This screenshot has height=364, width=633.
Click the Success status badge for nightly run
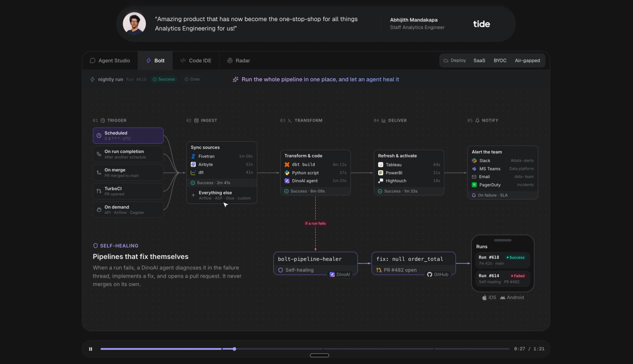tap(163, 80)
